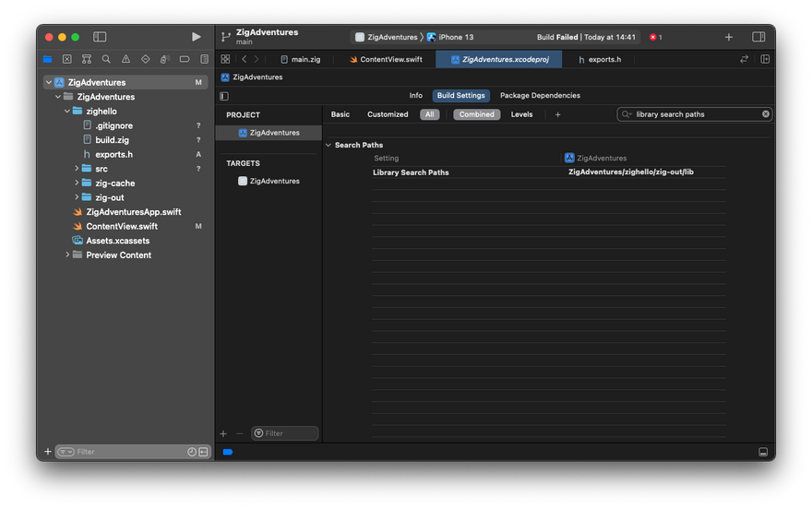
Task: Switch to Levels view
Action: (x=521, y=114)
